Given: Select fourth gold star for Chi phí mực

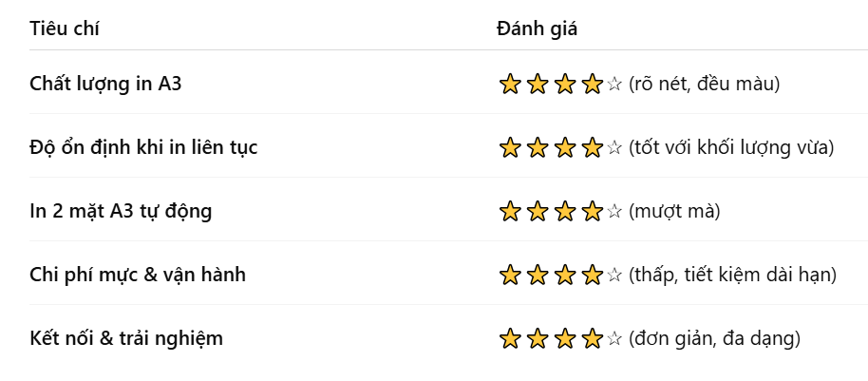Looking at the screenshot, I should click(x=592, y=276).
